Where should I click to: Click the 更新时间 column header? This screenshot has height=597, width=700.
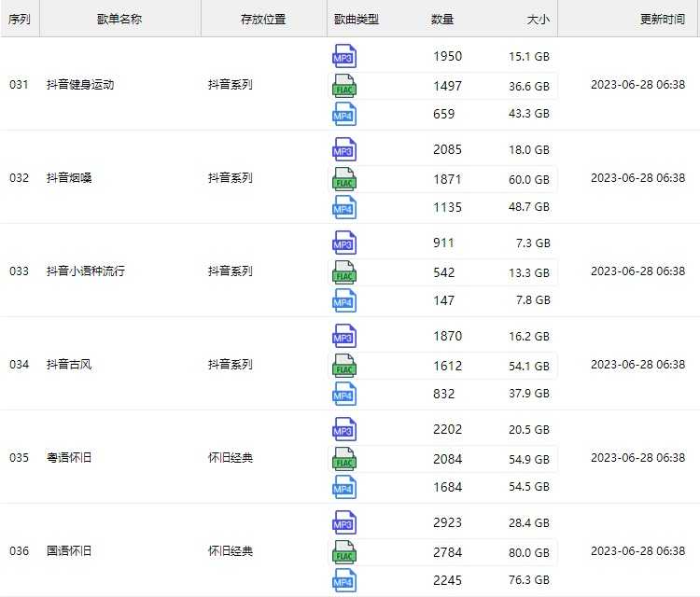[663, 20]
